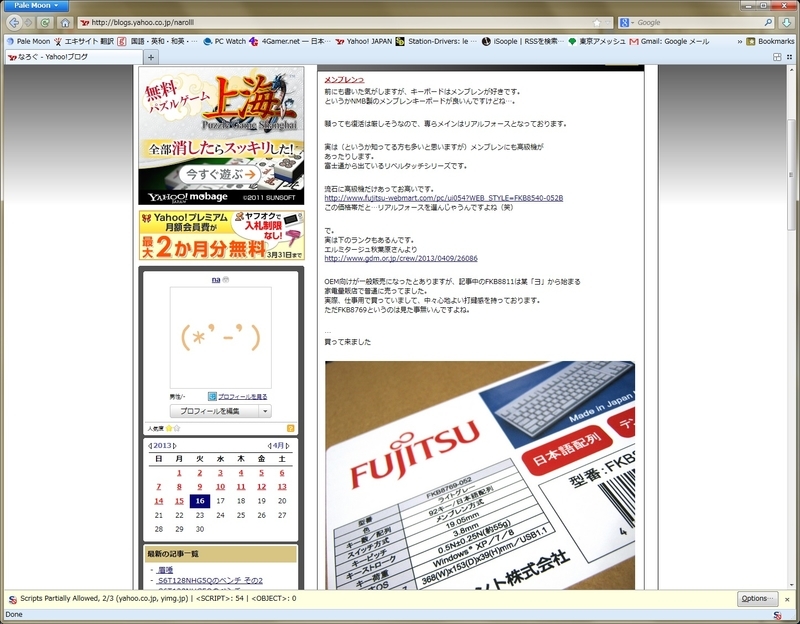Open the downloads arrow button

pos(786,22)
